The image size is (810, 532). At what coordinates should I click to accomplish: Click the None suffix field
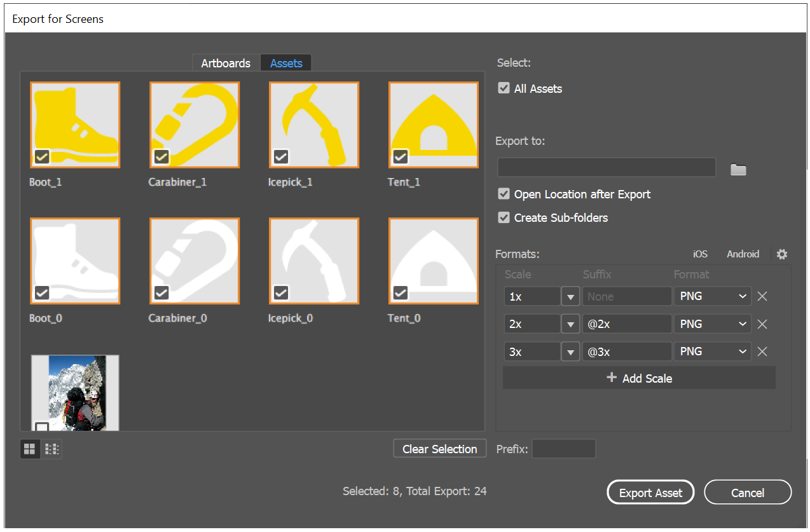pyautogui.click(x=627, y=296)
